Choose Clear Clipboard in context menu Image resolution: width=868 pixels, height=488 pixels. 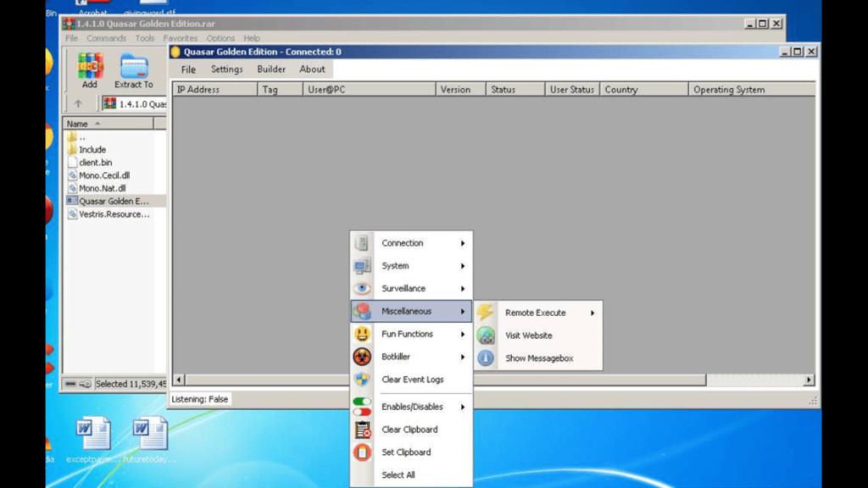pos(411,430)
